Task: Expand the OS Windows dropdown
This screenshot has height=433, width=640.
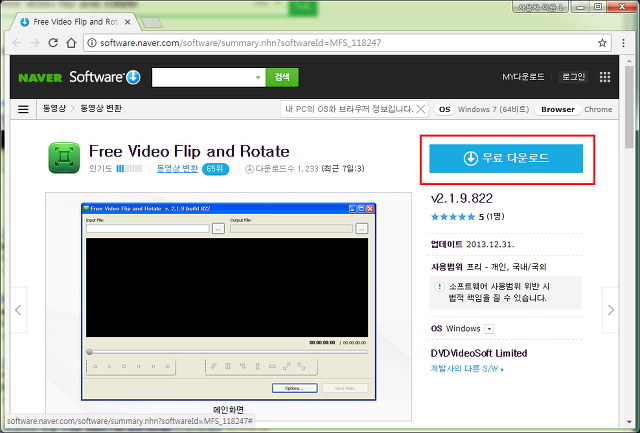Action: coord(489,329)
